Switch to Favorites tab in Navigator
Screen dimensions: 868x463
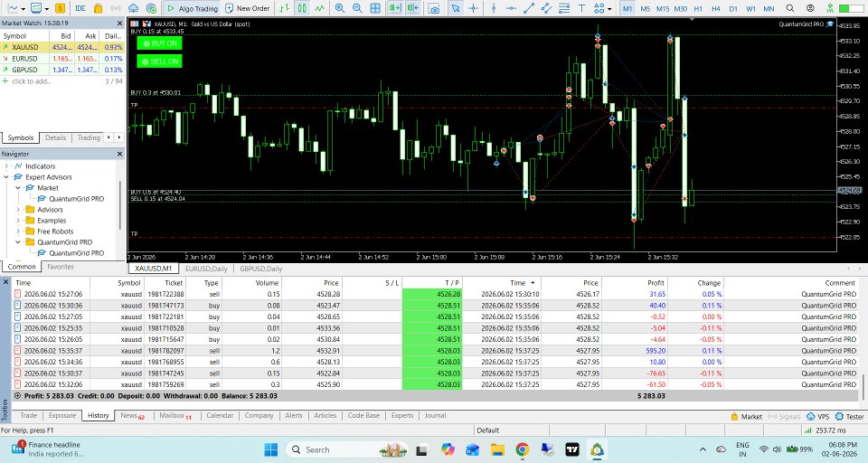click(x=61, y=267)
